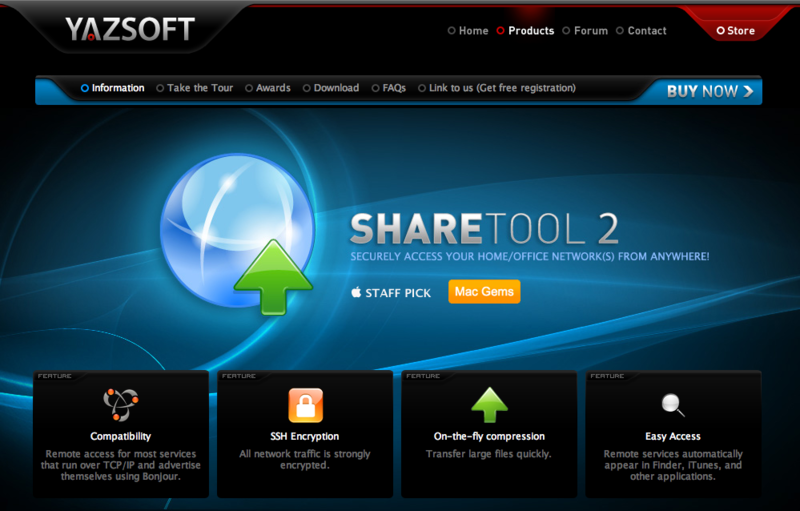Go to the Products page
This screenshot has height=511, width=800.
526,31
